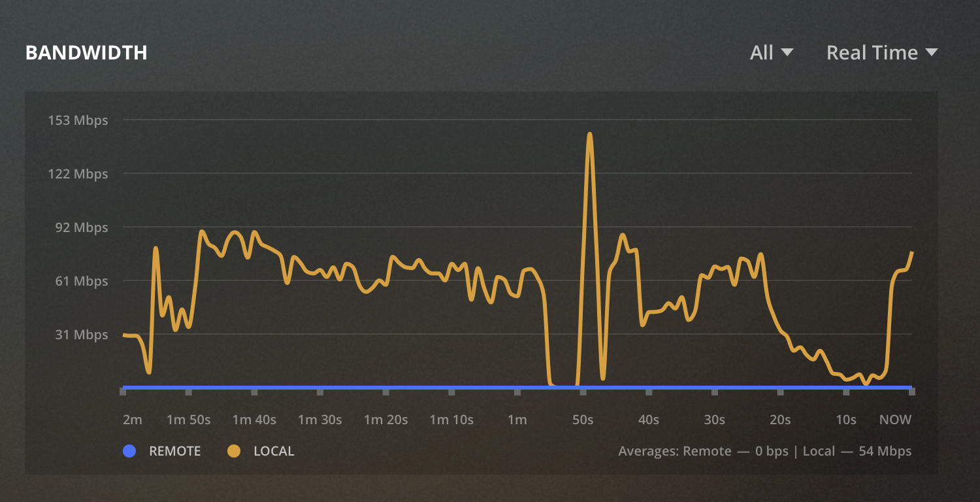Viewport: 980px width, 502px height.
Task: Click the averages summary text
Action: coord(764,451)
